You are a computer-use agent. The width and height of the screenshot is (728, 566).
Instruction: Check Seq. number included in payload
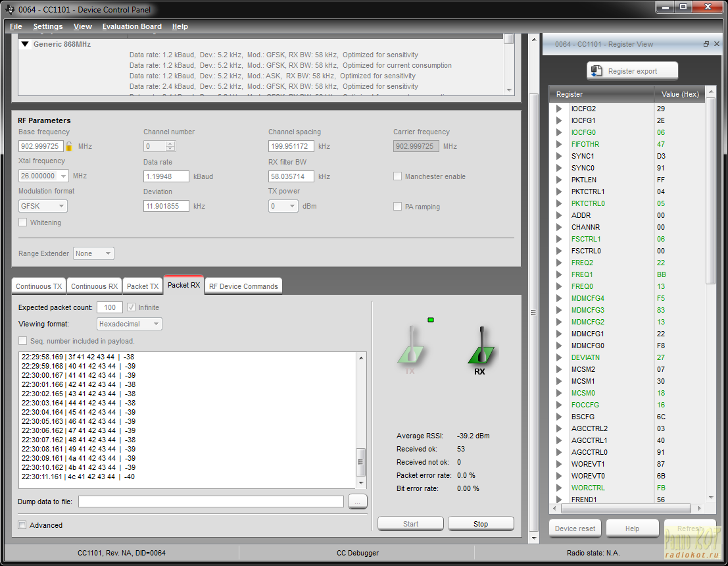pos(22,341)
